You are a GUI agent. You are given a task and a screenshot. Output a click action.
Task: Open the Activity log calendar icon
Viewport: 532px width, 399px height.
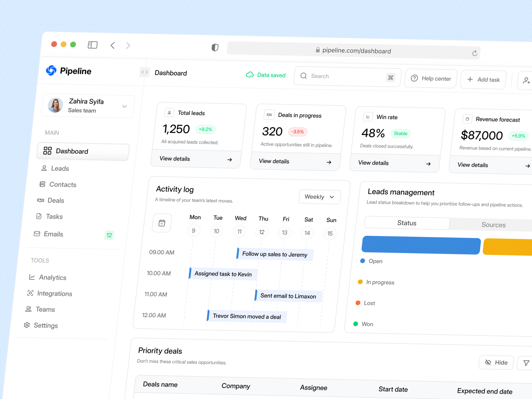point(162,223)
